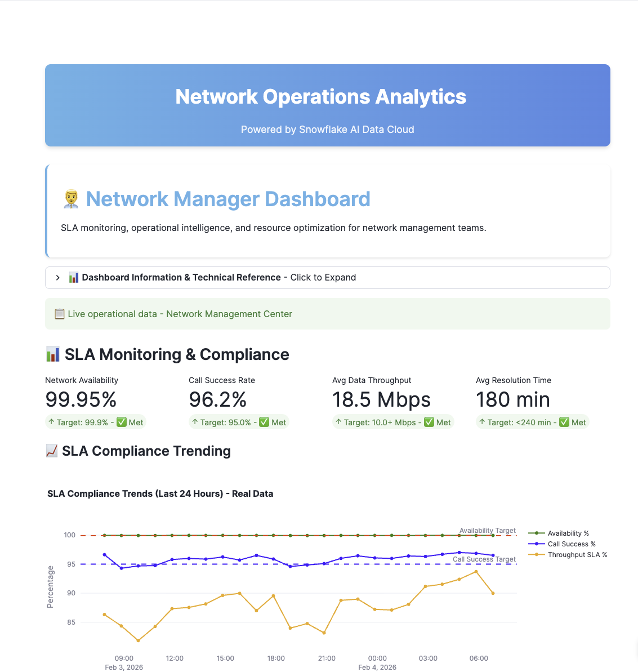638x672 pixels.
Task: Expand the Dashboard Information & Technical Reference section
Action: [181, 277]
